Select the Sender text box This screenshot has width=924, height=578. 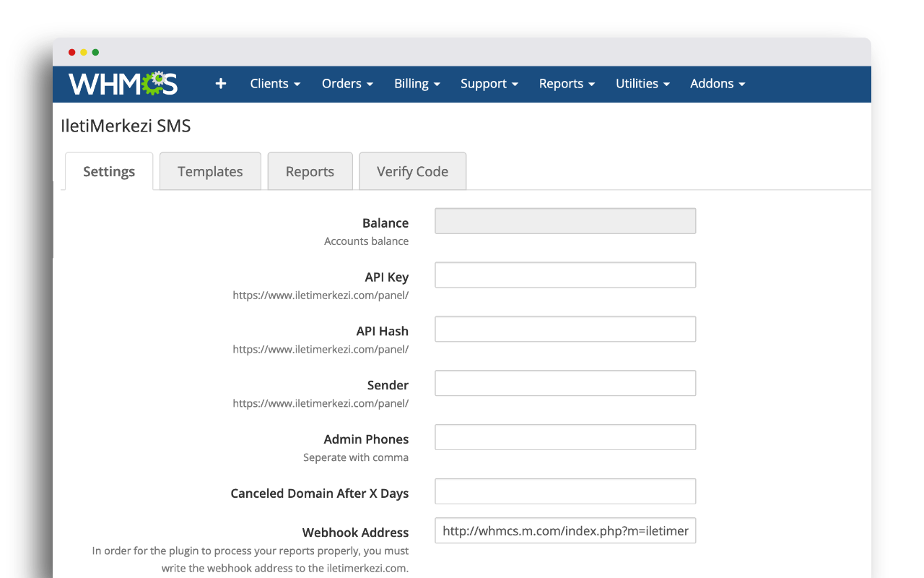tap(565, 384)
